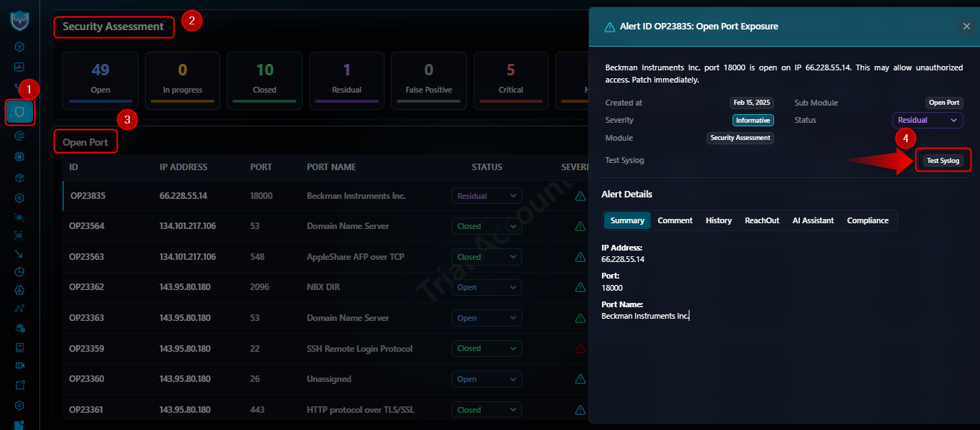980x430 pixels.
Task: Click alert ID OP23564 in the table
Action: [x=87, y=226]
